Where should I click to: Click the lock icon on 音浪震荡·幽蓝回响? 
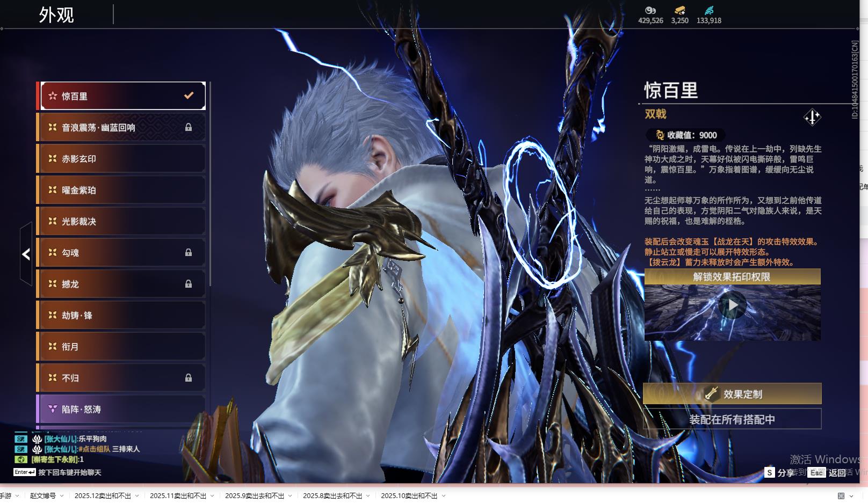coord(189,127)
